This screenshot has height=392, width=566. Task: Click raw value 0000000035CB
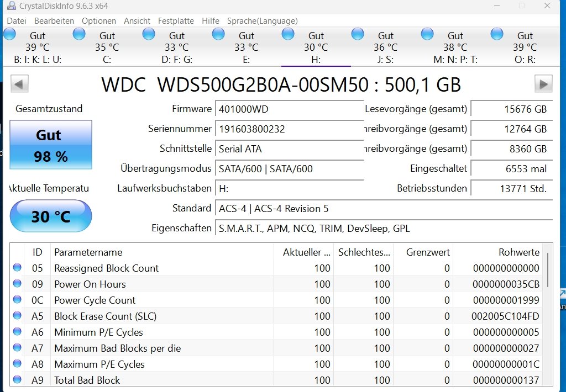pos(506,284)
